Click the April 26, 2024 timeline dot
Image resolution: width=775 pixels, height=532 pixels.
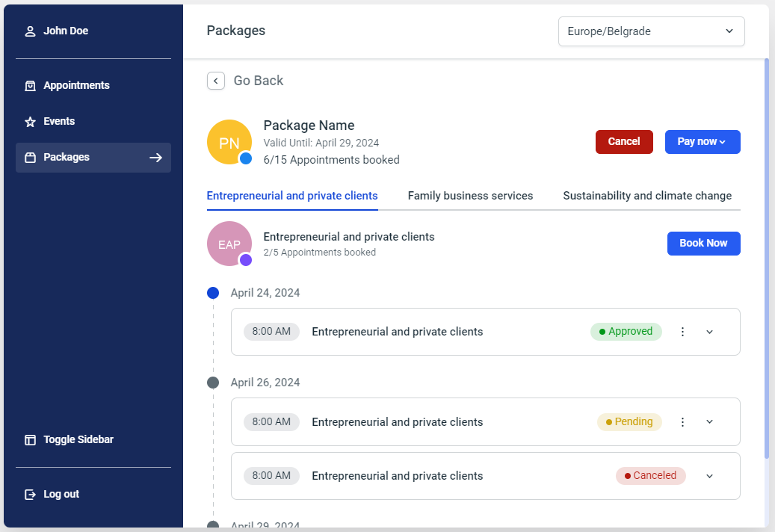[x=213, y=383]
